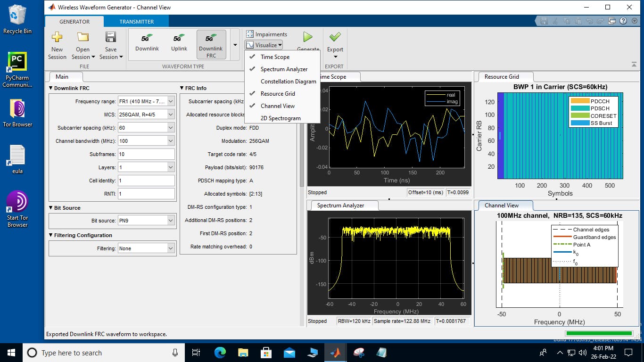The image size is (644, 362).
Task: Open the Snipping tool in the taskbar
Action: pos(358,353)
